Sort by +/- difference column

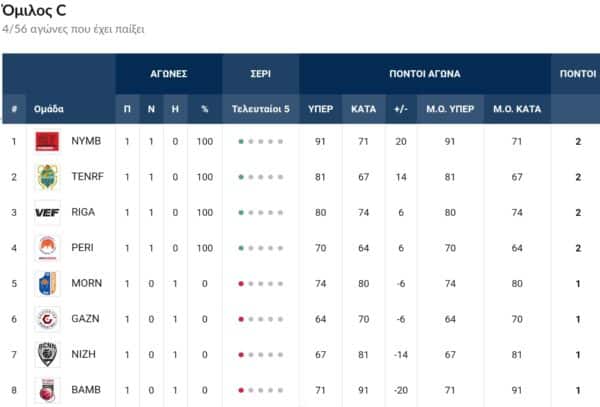(x=401, y=108)
